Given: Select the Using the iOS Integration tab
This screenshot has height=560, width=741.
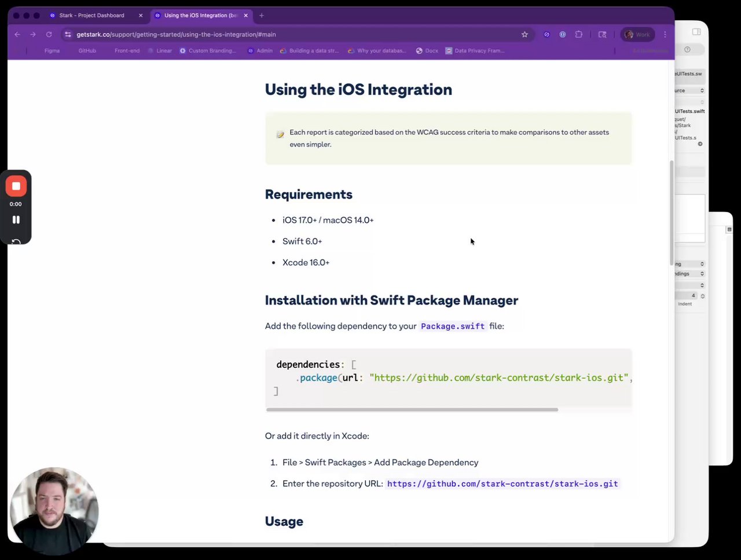Looking at the screenshot, I should 201,16.
